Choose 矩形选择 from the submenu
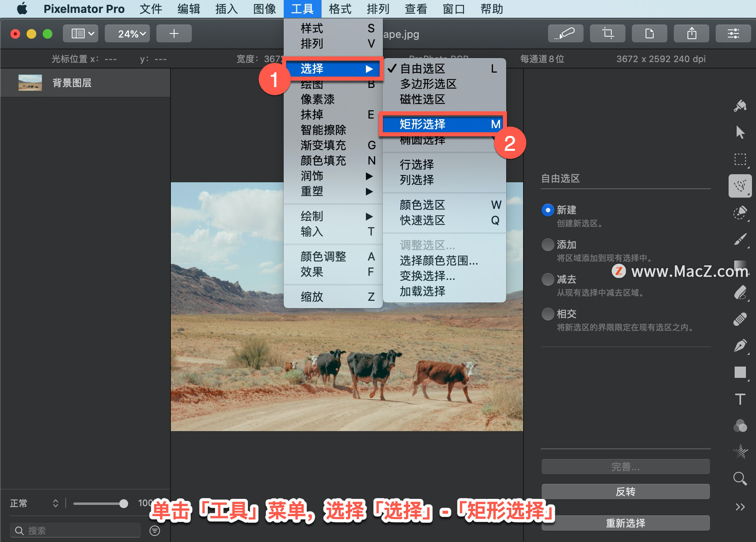The height and width of the screenshot is (542, 756). point(444,124)
